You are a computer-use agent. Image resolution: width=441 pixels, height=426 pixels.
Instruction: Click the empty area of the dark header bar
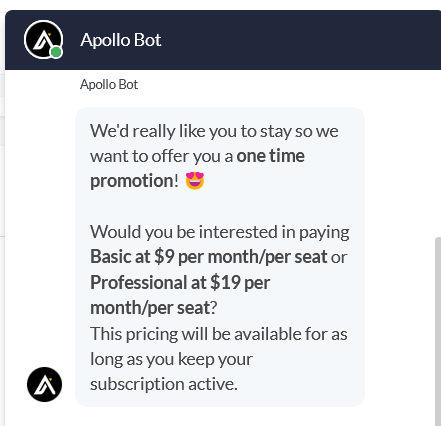pos(300,40)
